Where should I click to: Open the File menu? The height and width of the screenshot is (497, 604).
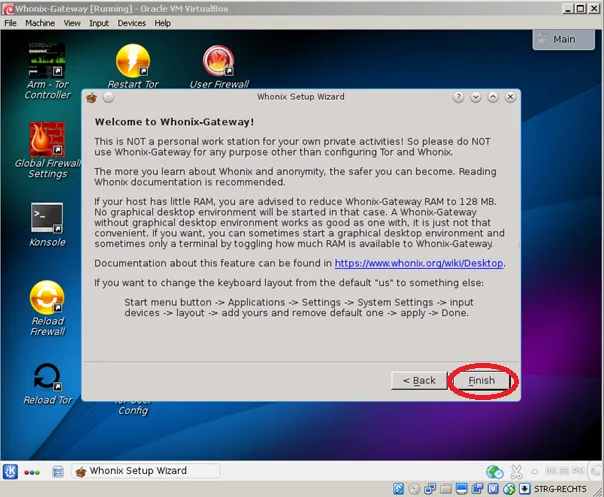pos(10,23)
